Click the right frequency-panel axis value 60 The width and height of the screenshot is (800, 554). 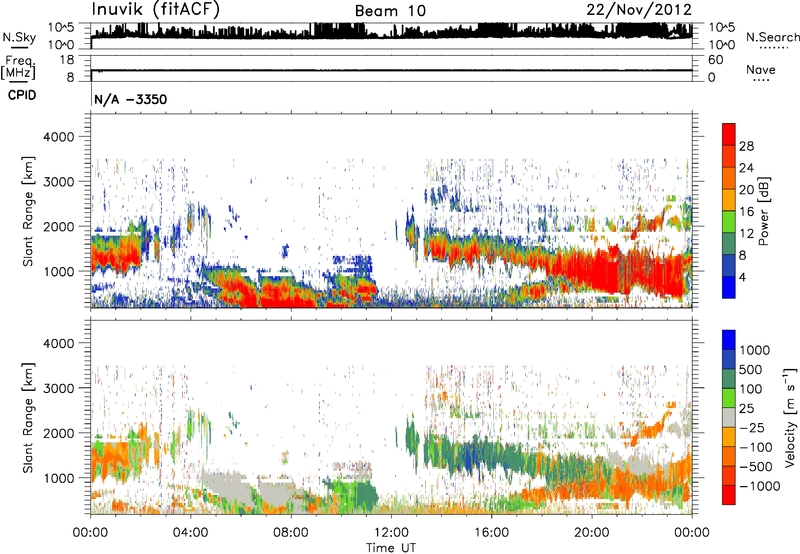[x=715, y=60]
